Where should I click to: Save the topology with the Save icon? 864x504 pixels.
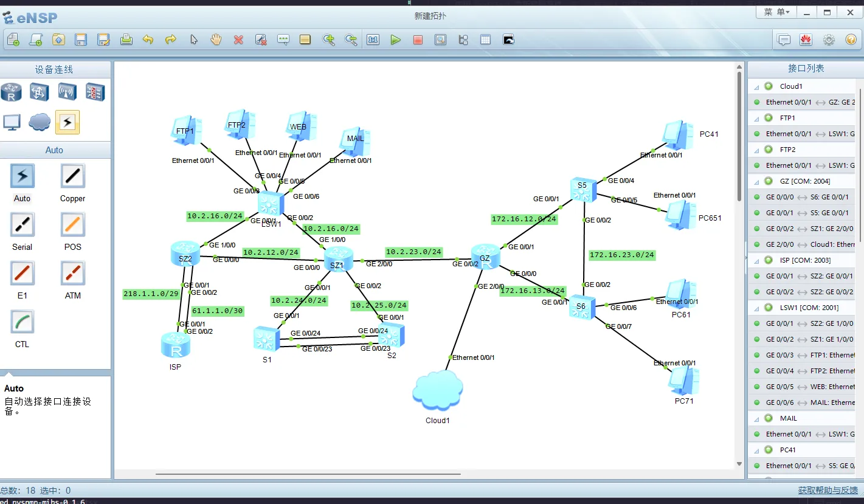coord(81,40)
